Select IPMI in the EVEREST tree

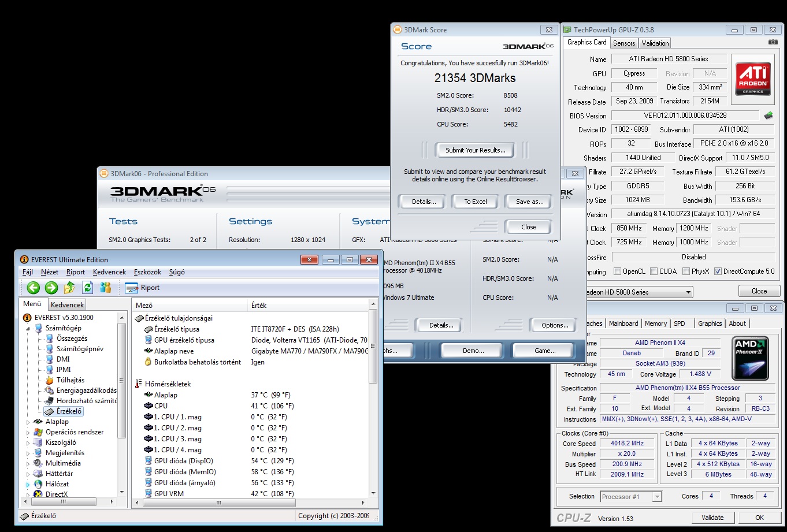58,369
